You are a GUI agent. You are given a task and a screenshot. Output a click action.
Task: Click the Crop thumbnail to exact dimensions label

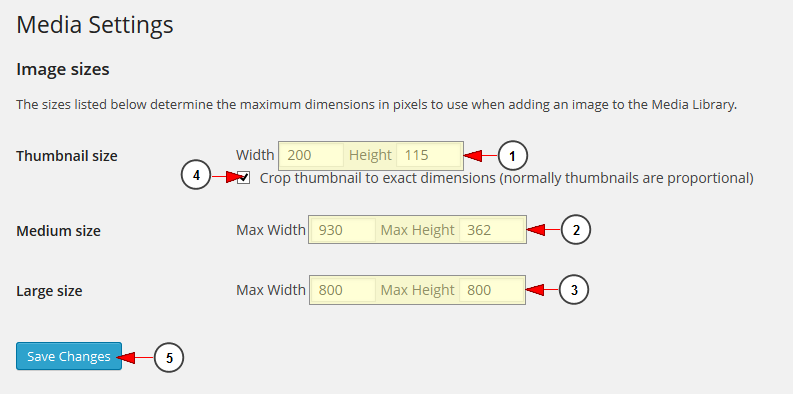pyautogui.click(x=506, y=178)
